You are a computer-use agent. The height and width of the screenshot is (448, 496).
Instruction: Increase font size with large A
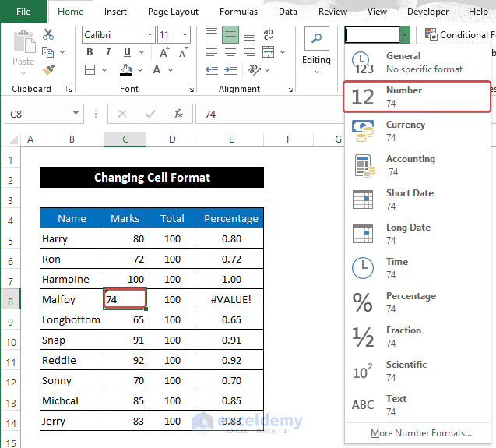164,52
